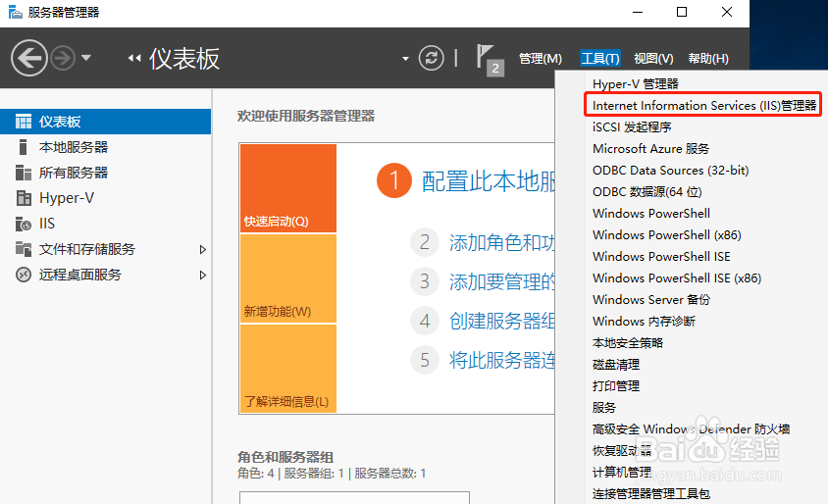Select the 了解详细信息(L) tile
The width and height of the screenshot is (828, 504).
pos(287,368)
